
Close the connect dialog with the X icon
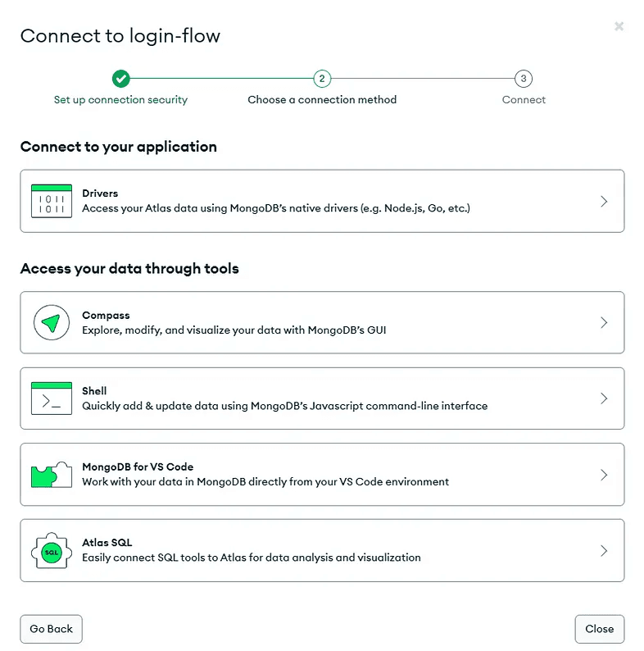tap(619, 26)
